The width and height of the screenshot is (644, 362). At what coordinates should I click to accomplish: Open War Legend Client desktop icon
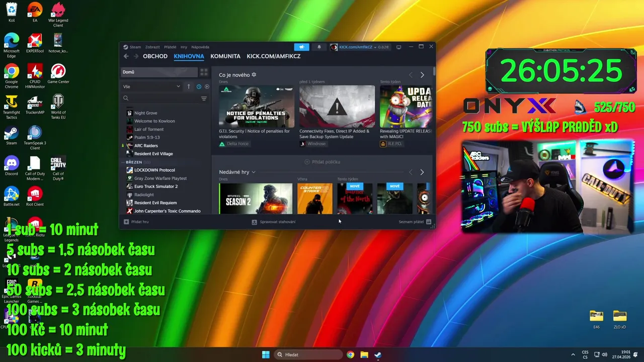(x=58, y=15)
